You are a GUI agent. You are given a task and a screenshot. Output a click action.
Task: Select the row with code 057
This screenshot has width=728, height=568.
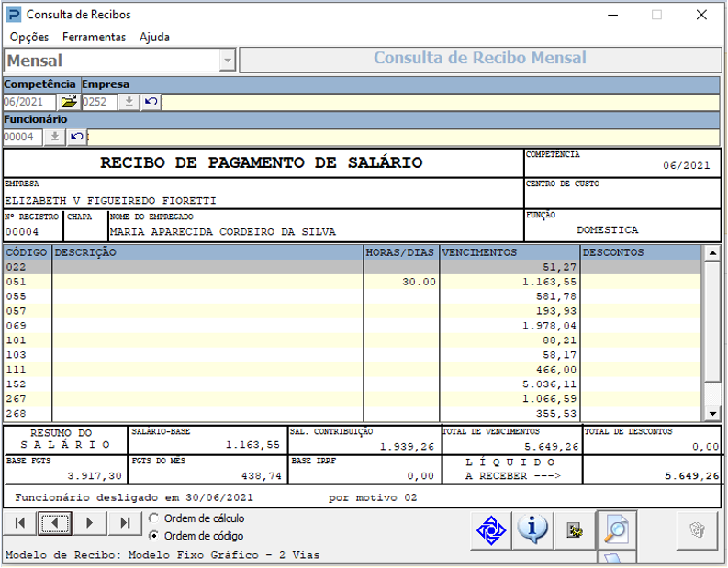[353, 311]
